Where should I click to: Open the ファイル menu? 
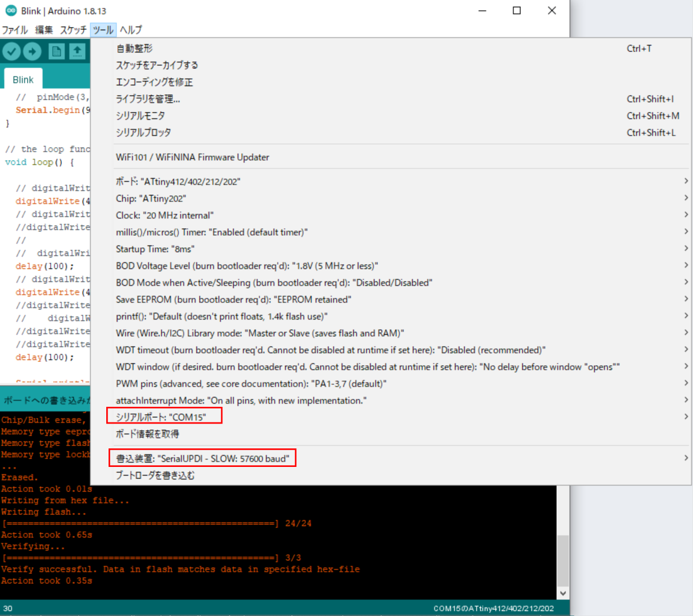coord(15,29)
